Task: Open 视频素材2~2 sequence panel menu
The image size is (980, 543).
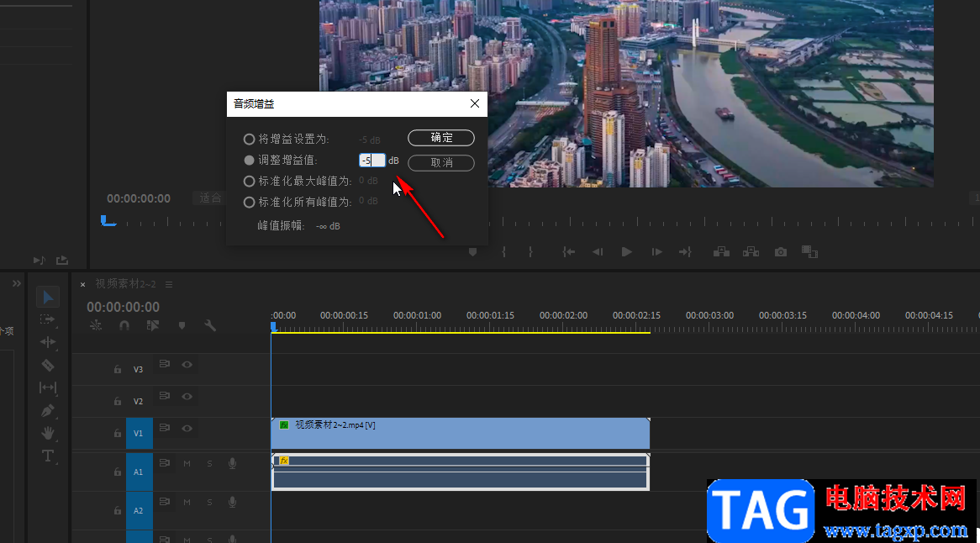Action: pyautogui.click(x=169, y=284)
